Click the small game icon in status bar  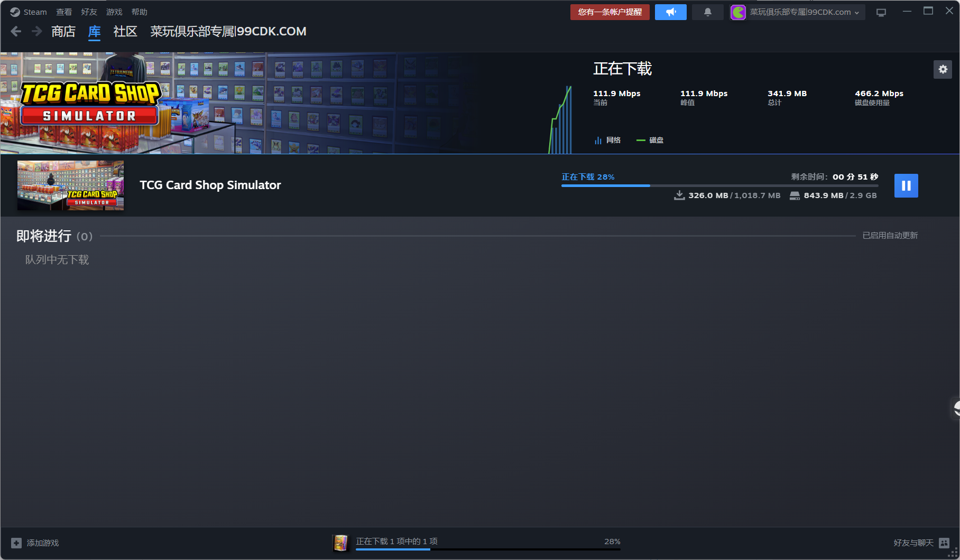(x=341, y=543)
